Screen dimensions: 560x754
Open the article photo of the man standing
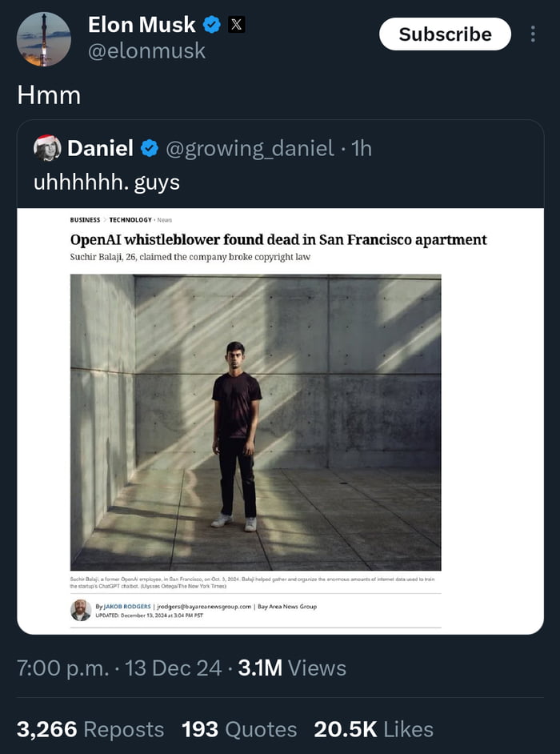coord(255,422)
